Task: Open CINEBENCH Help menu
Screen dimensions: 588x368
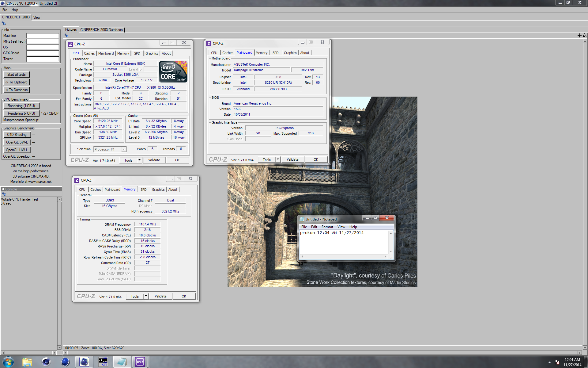Action: [15, 10]
